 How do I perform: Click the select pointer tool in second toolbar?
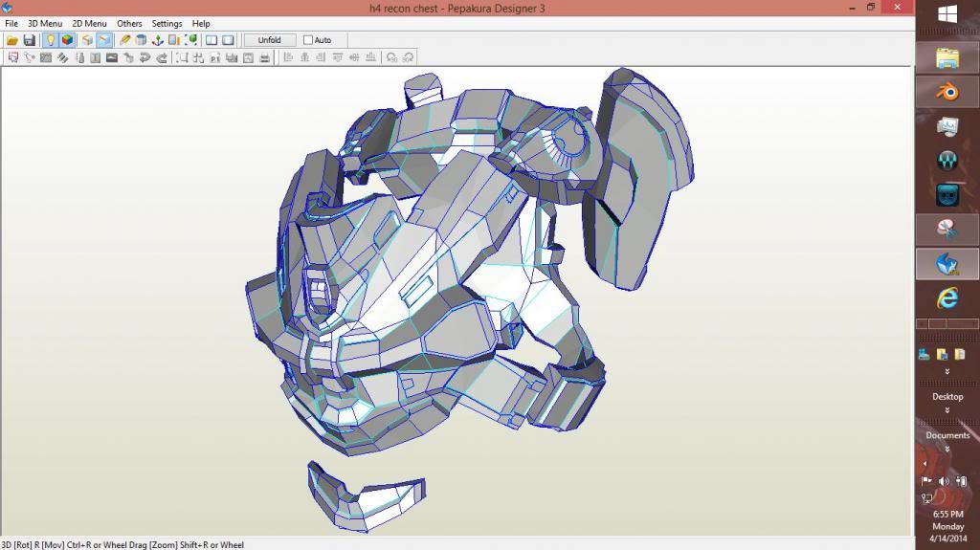(12, 57)
